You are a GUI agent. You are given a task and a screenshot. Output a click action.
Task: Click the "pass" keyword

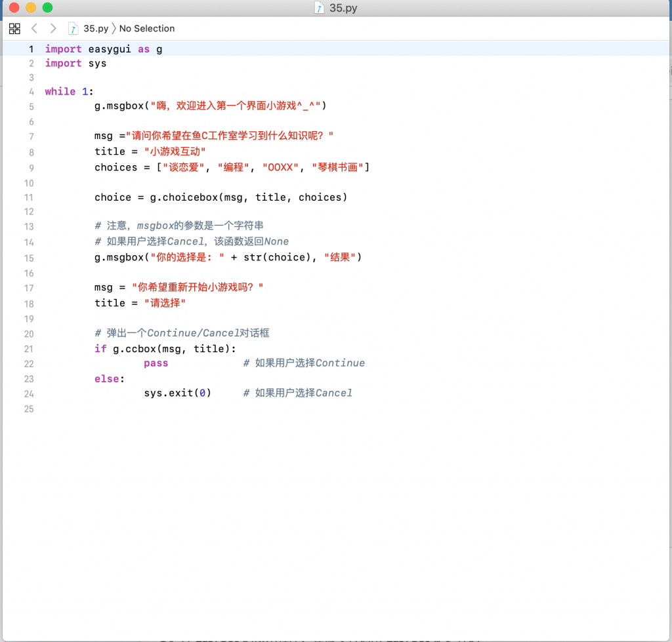156,363
